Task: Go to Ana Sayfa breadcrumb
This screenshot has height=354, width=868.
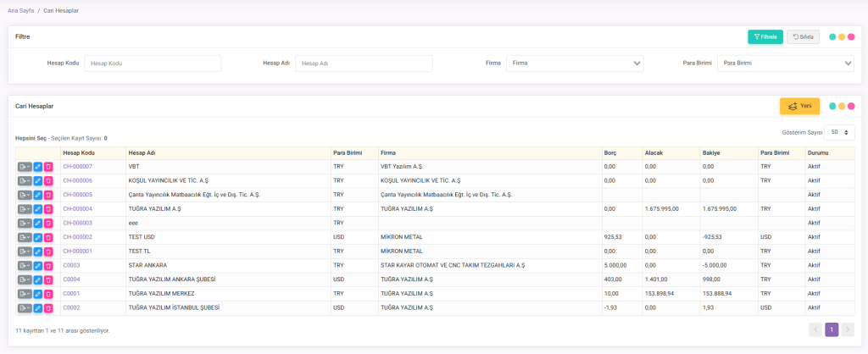Action: (x=20, y=10)
